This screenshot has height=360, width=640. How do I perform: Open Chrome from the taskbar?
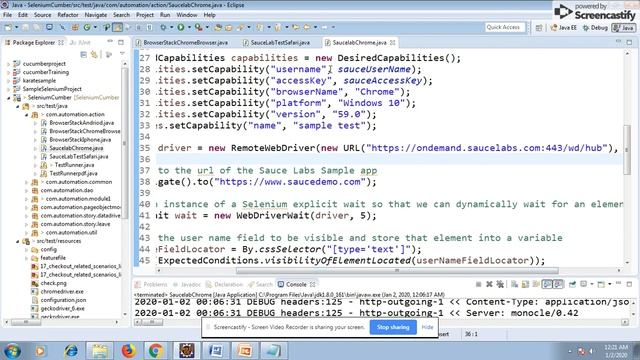pos(156,351)
